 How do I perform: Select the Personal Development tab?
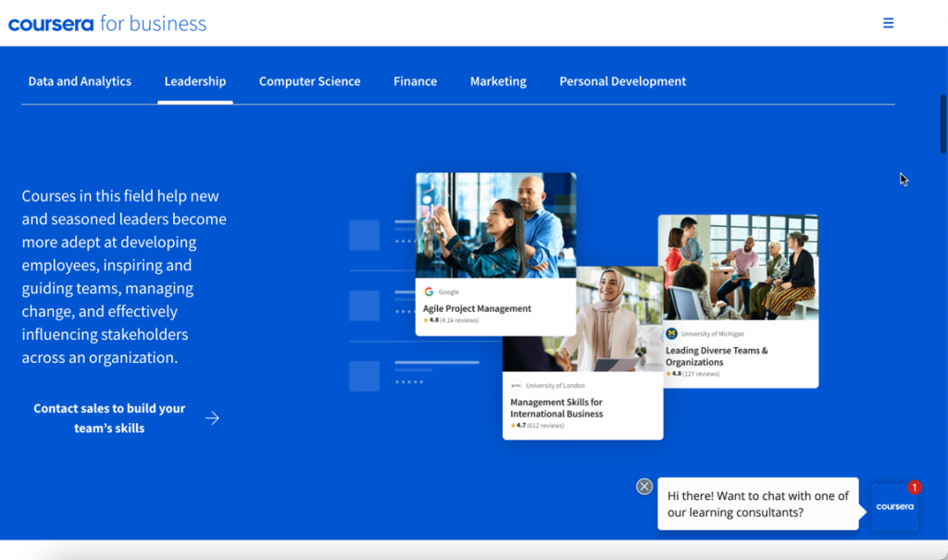click(622, 81)
